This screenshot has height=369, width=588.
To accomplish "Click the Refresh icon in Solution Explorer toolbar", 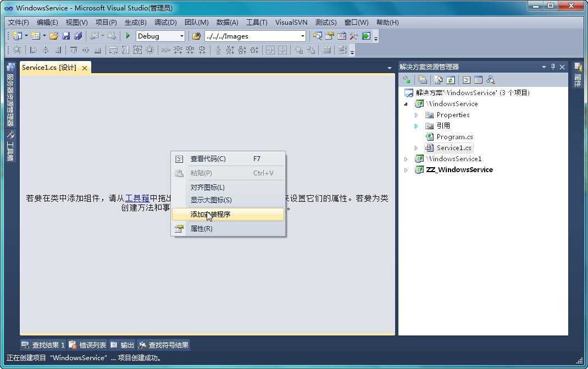I will tap(451, 80).
